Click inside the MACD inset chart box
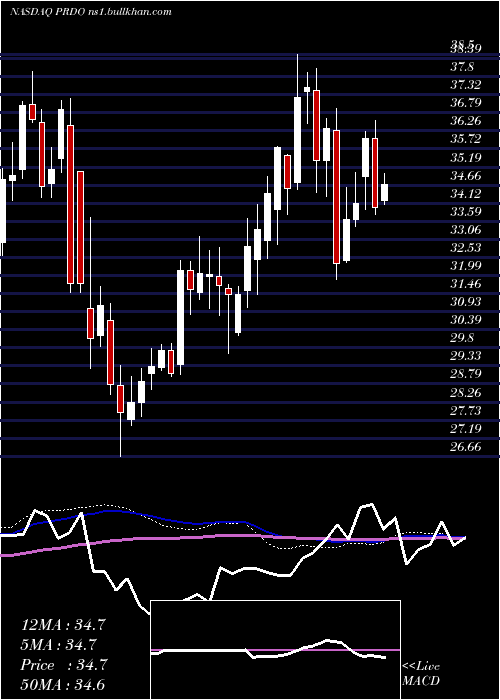Viewport: 500px width, 700px height. pyautogui.click(x=276, y=650)
